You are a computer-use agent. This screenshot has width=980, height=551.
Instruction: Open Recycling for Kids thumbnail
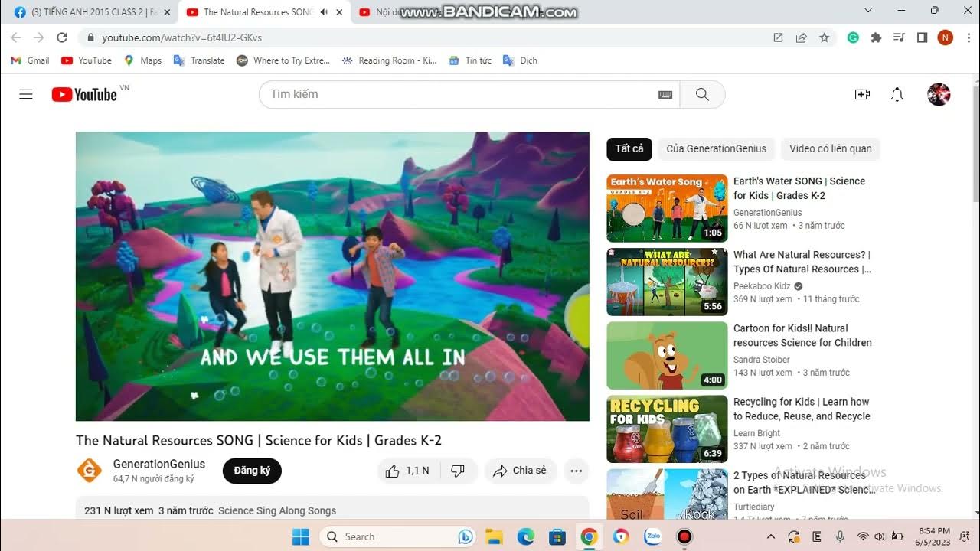coord(667,429)
